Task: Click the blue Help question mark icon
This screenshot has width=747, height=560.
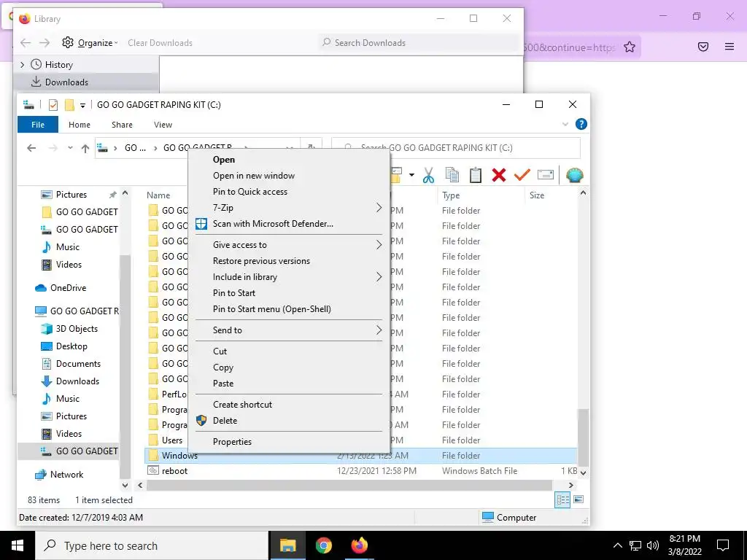Action: pos(581,124)
